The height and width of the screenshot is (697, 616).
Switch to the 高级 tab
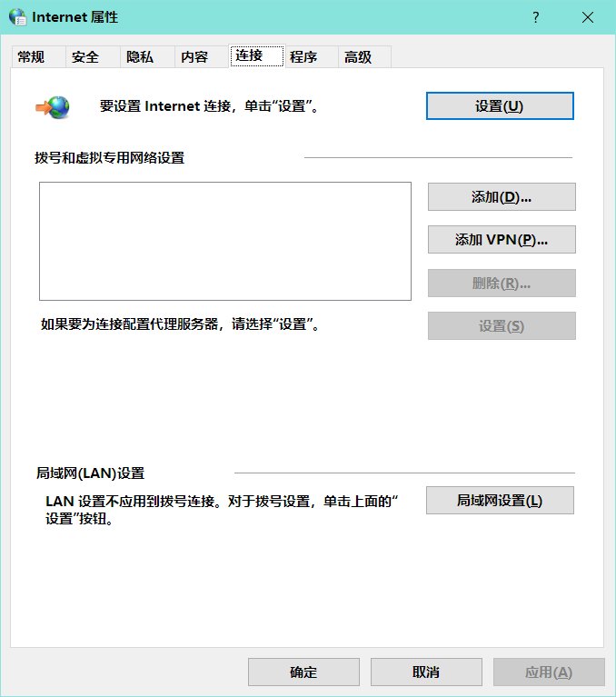tap(364, 57)
